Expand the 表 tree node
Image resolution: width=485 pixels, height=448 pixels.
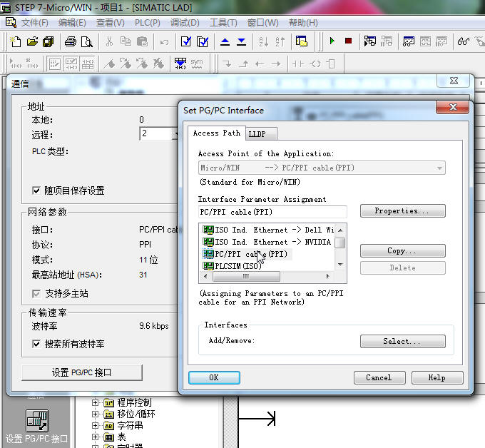pyautogui.click(x=95, y=437)
